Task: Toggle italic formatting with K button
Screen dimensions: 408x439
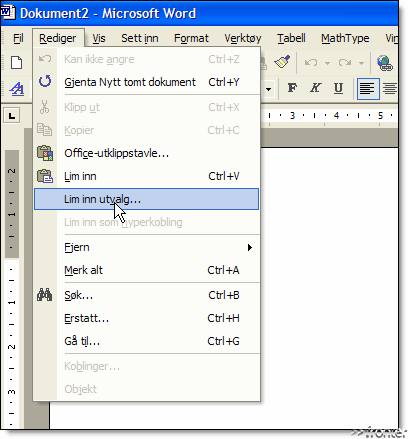Action: (315, 88)
